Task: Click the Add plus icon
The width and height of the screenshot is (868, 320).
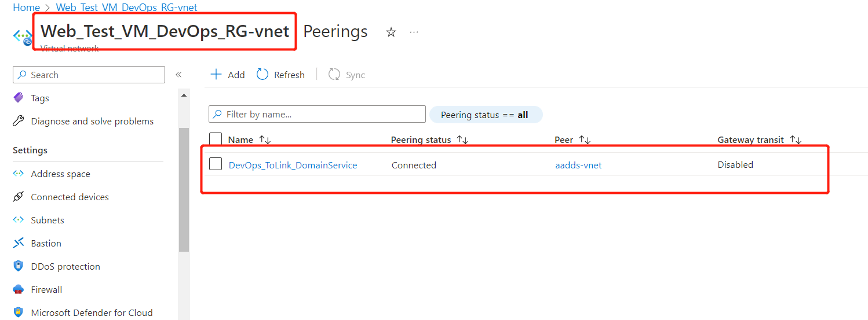Action: (x=216, y=75)
